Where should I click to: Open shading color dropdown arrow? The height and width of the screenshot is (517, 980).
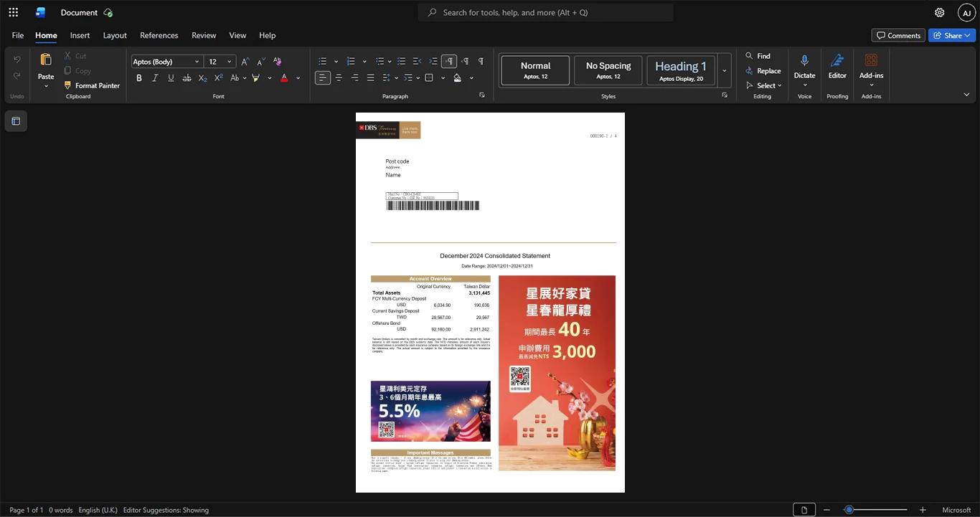[x=471, y=77]
